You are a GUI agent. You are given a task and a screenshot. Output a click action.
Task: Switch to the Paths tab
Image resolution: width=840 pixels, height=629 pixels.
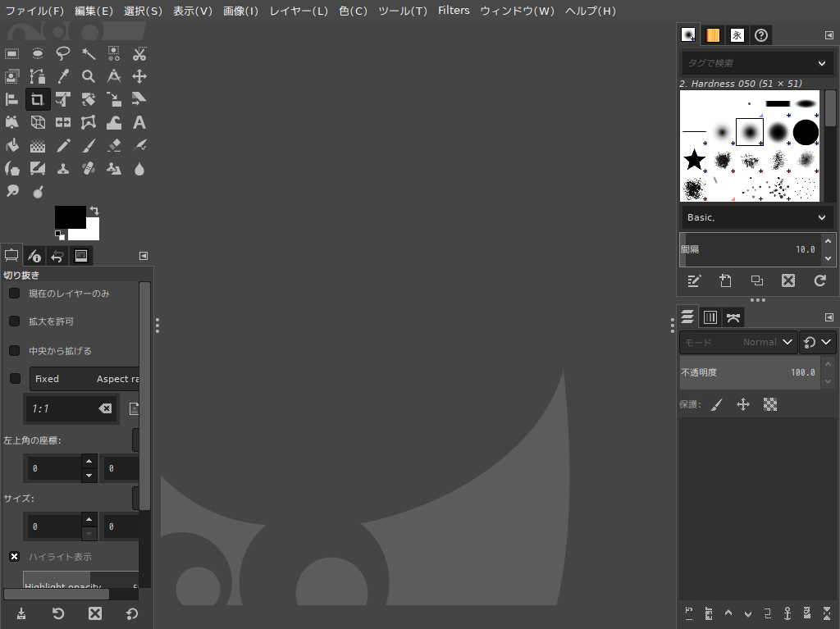(733, 317)
